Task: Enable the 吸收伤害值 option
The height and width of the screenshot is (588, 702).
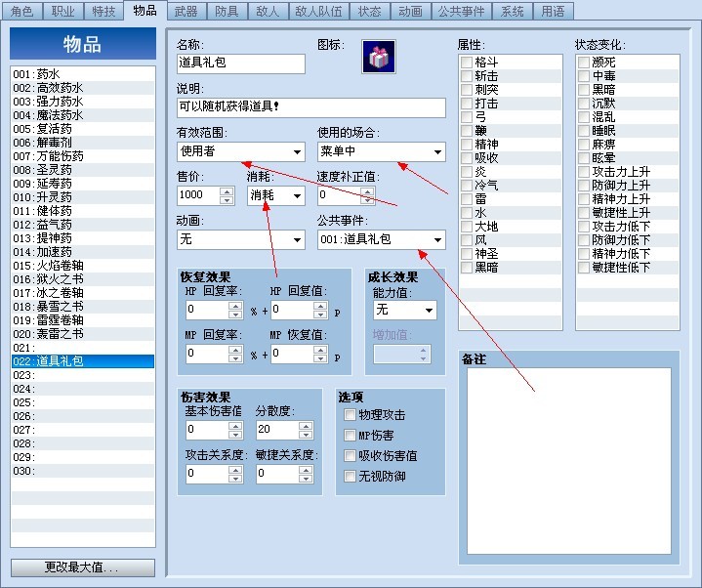Action: [x=350, y=456]
